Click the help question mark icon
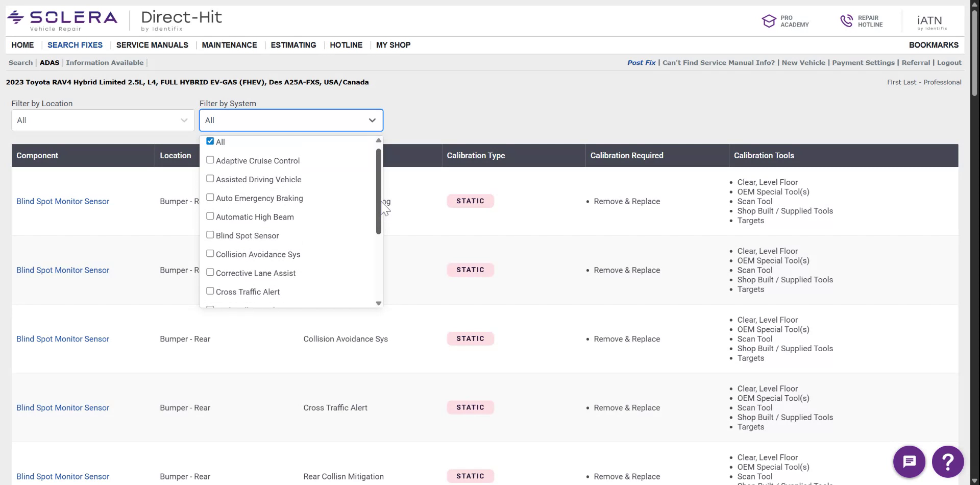The image size is (980, 485). pyautogui.click(x=948, y=461)
